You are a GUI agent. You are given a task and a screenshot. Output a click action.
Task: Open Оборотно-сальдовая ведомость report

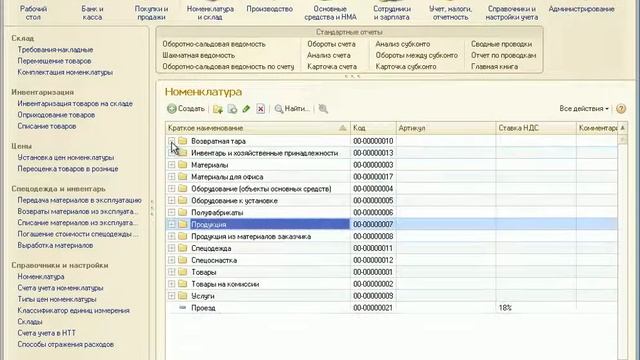pyautogui.click(x=214, y=44)
